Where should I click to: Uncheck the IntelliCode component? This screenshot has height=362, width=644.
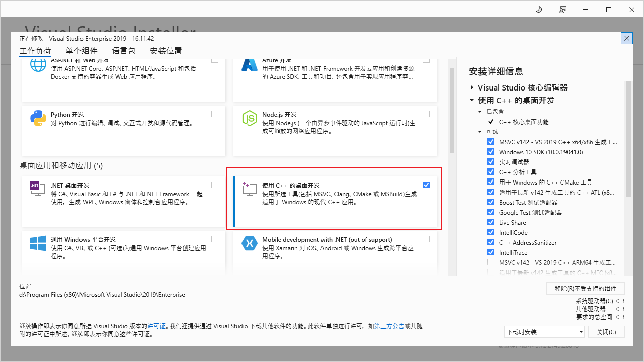point(491,232)
